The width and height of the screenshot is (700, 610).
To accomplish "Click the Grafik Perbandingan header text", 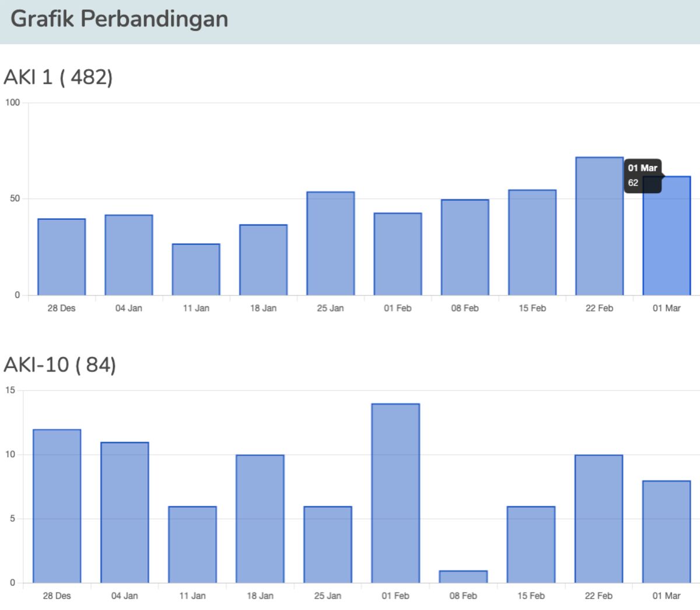I will pyautogui.click(x=120, y=19).
